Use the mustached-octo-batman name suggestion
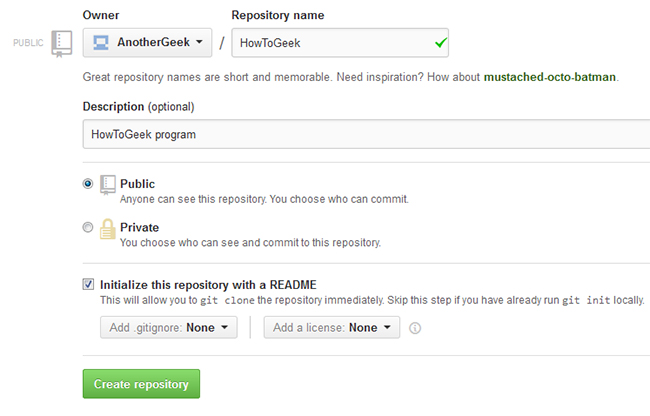Image resolution: width=650 pixels, height=416 pixels. point(550,77)
